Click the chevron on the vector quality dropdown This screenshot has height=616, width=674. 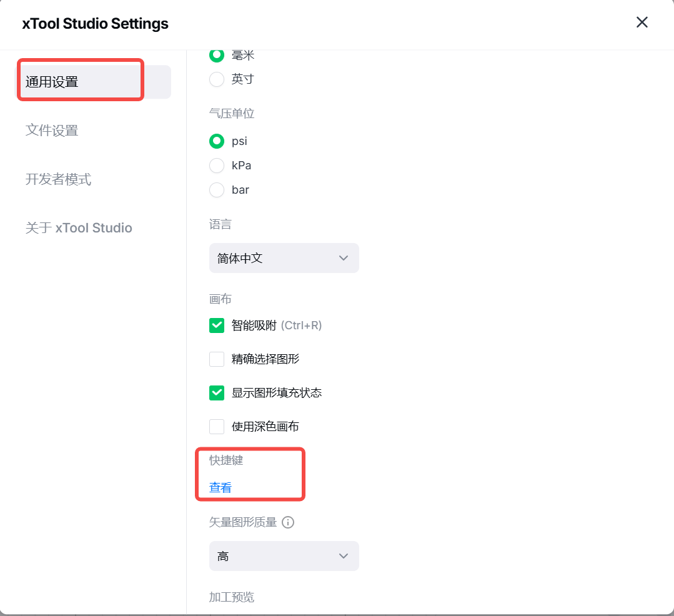(x=343, y=556)
